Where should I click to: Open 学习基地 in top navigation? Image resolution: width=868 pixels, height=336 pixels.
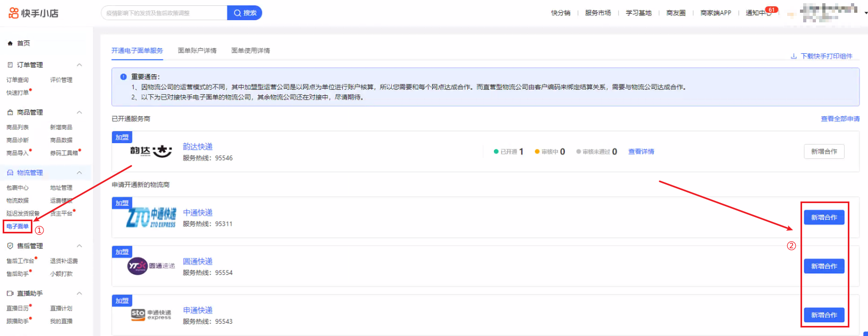click(638, 13)
